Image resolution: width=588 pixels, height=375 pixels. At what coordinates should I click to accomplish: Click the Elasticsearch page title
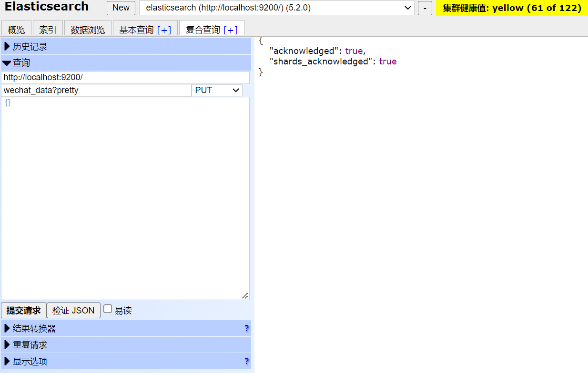47,7
